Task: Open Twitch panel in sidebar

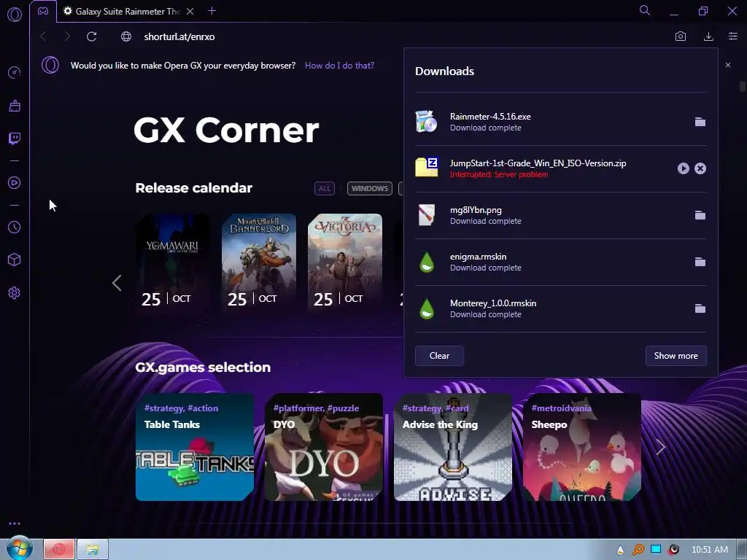Action: click(x=15, y=139)
